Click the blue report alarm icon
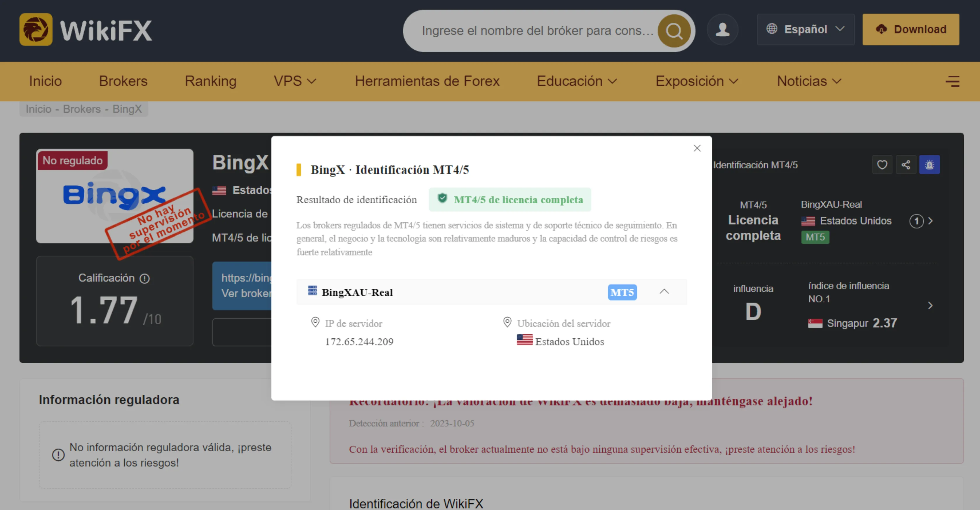 coord(929,165)
